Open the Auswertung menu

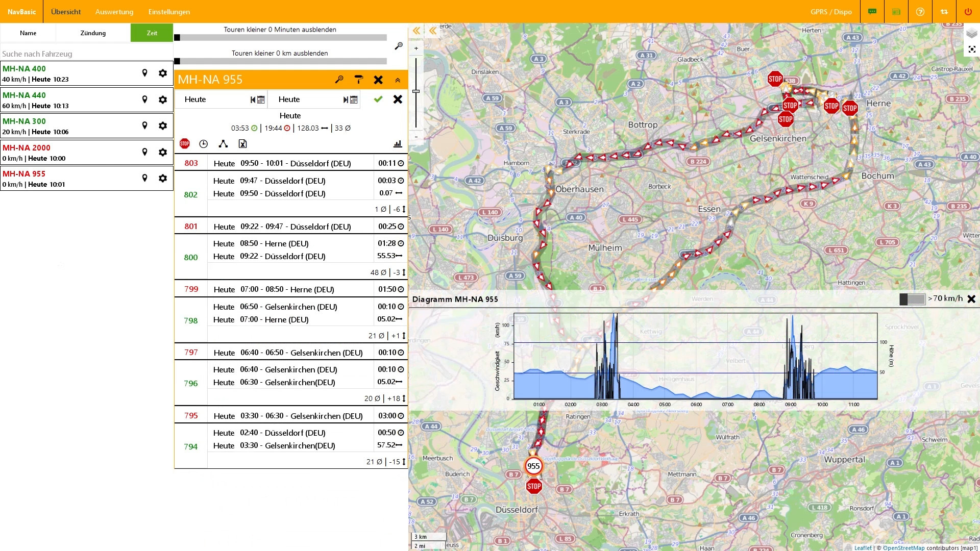click(114, 12)
